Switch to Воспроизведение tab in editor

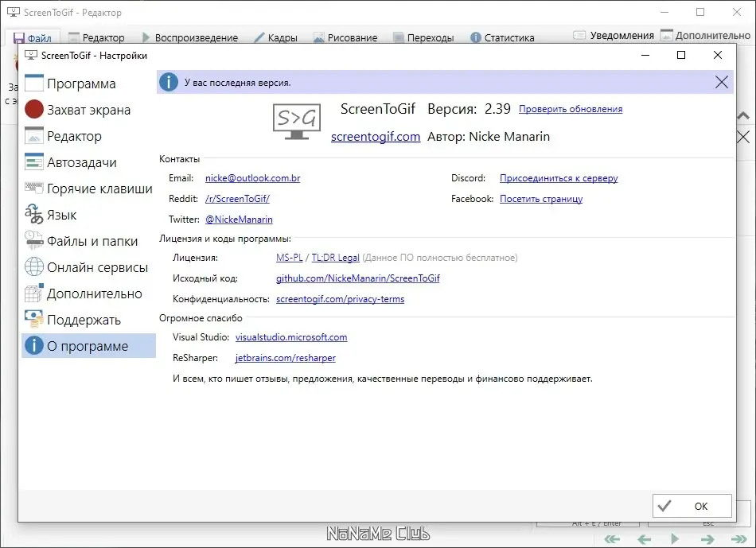click(190, 37)
